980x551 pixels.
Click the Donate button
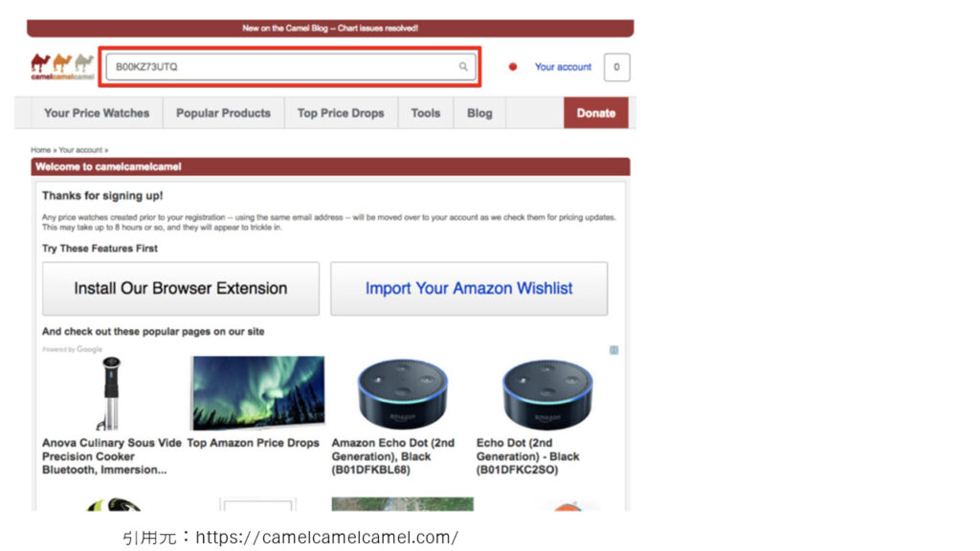click(595, 113)
